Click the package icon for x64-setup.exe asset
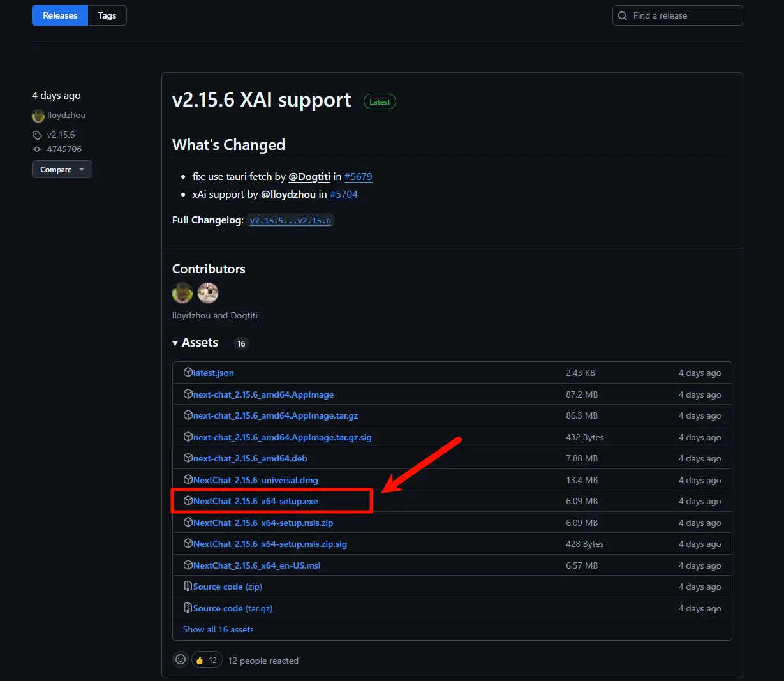784x681 pixels. click(188, 501)
